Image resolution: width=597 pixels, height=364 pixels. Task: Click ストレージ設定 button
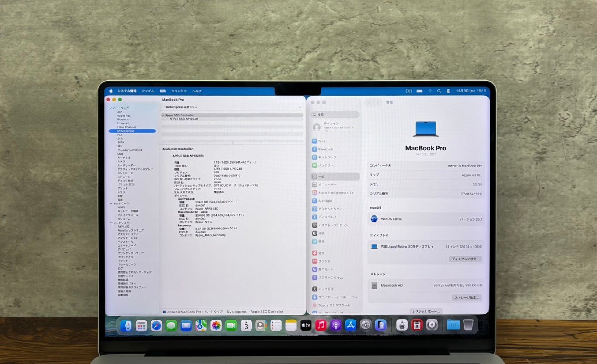coord(467,297)
